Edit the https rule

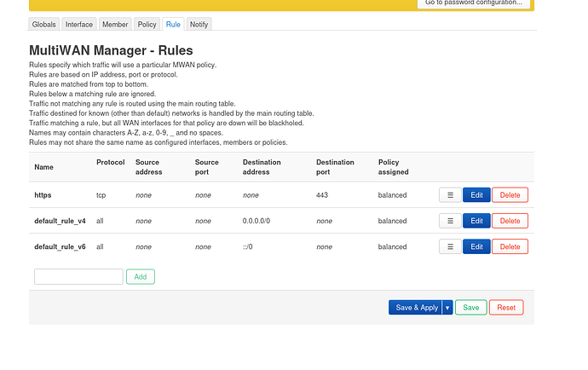point(476,195)
